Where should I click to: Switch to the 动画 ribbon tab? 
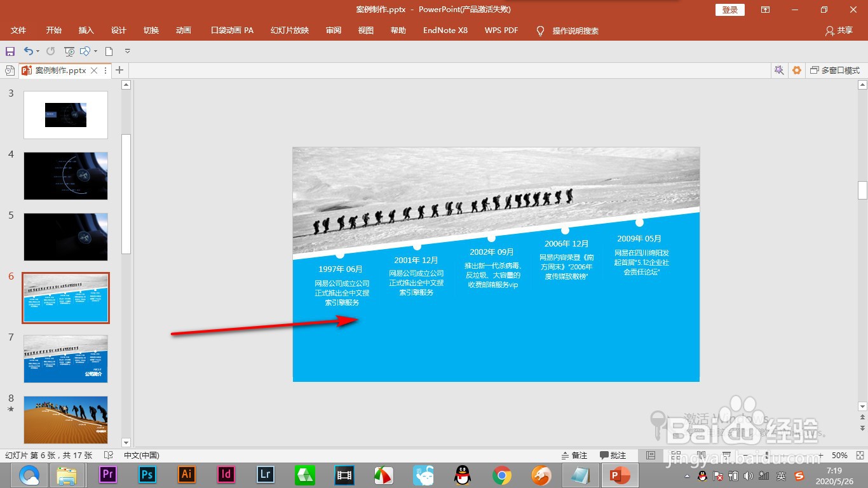[x=184, y=30]
